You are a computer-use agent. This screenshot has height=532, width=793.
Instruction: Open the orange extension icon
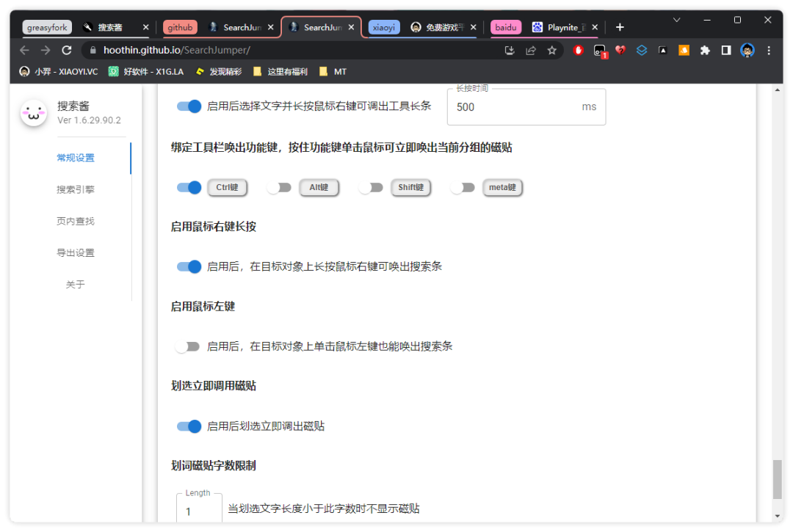684,50
